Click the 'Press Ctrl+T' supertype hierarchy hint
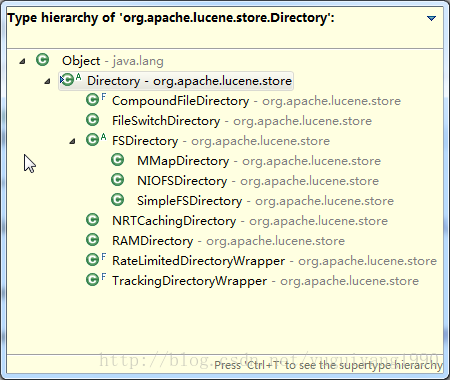The image size is (450, 380). (x=328, y=365)
